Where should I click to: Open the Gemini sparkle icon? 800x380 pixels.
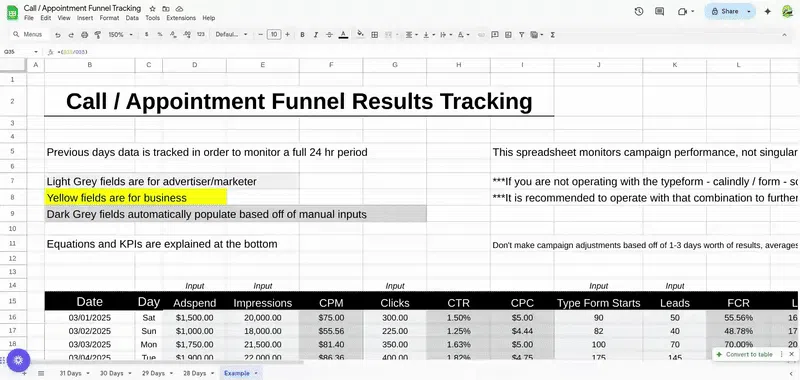[x=767, y=11]
